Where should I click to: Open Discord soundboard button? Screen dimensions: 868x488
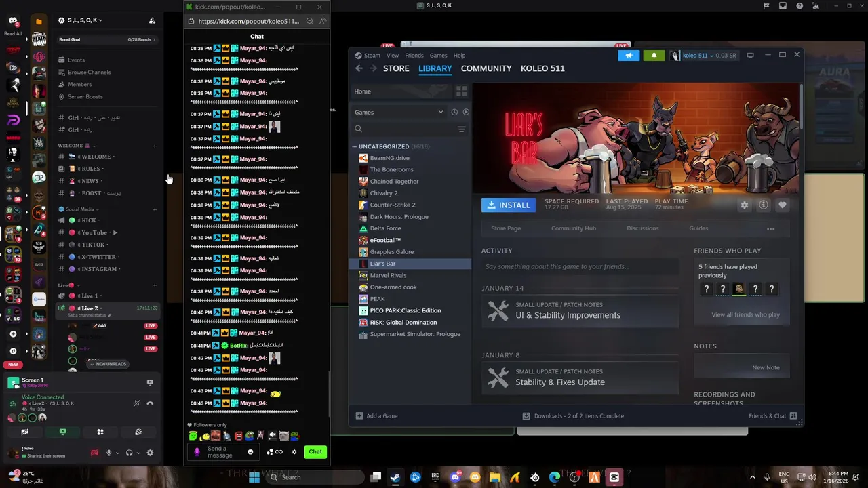pos(138,432)
